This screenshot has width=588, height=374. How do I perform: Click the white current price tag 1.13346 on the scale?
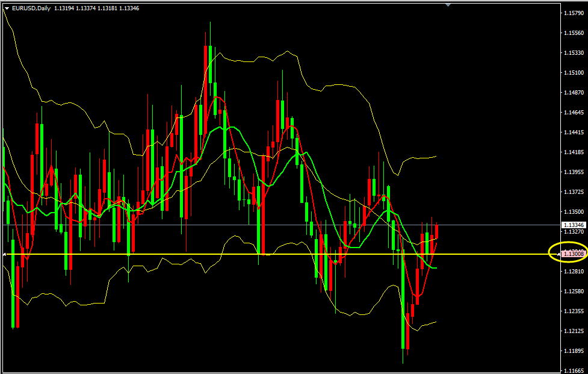coord(574,225)
